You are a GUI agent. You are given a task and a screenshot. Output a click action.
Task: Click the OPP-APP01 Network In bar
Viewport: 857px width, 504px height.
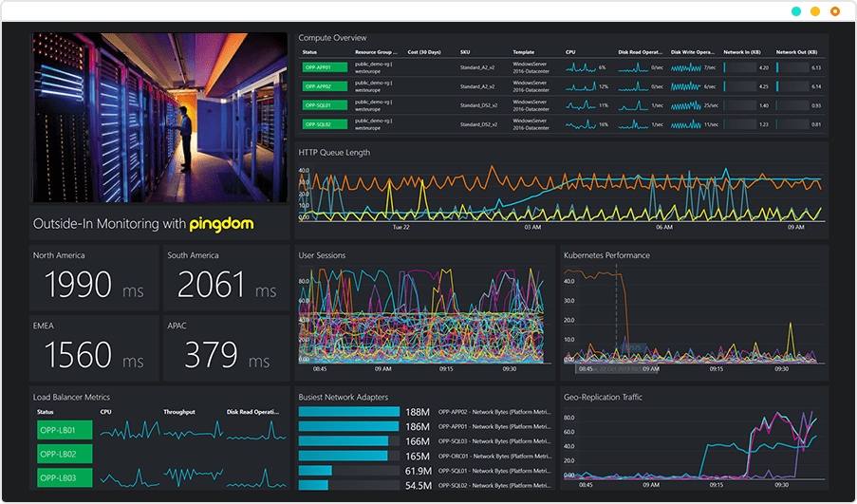coord(740,68)
